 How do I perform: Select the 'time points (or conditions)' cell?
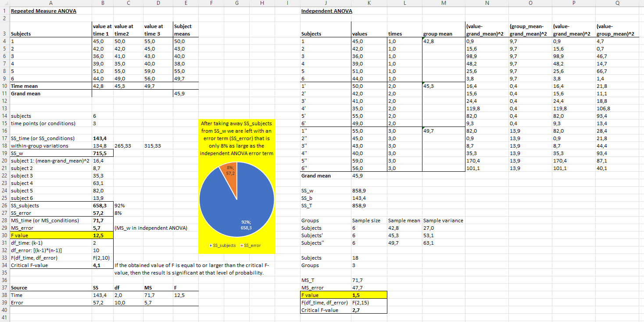click(x=50, y=123)
